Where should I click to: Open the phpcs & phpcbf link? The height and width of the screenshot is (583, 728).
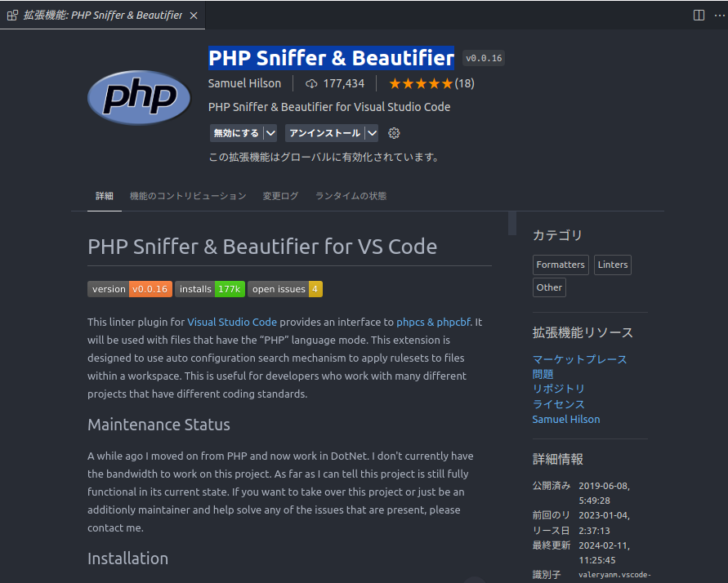click(433, 322)
